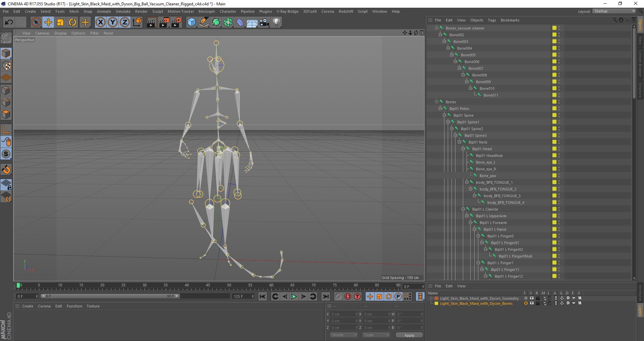The image size is (644, 341).
Task: Jump to end of animation
Action: point(325,296)
